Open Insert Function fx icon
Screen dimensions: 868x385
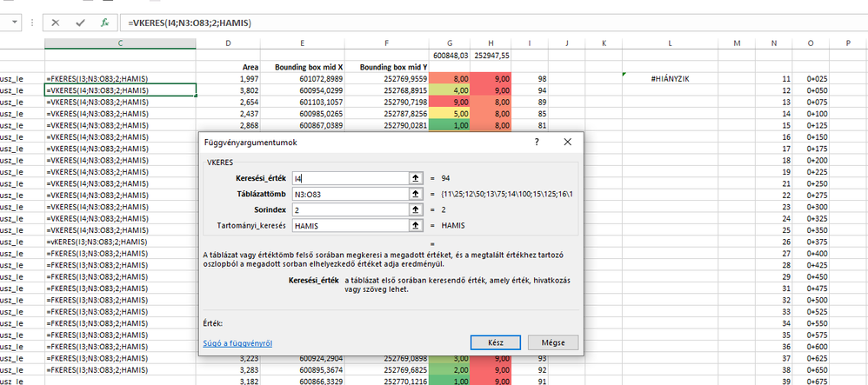[x=104, y=23]
